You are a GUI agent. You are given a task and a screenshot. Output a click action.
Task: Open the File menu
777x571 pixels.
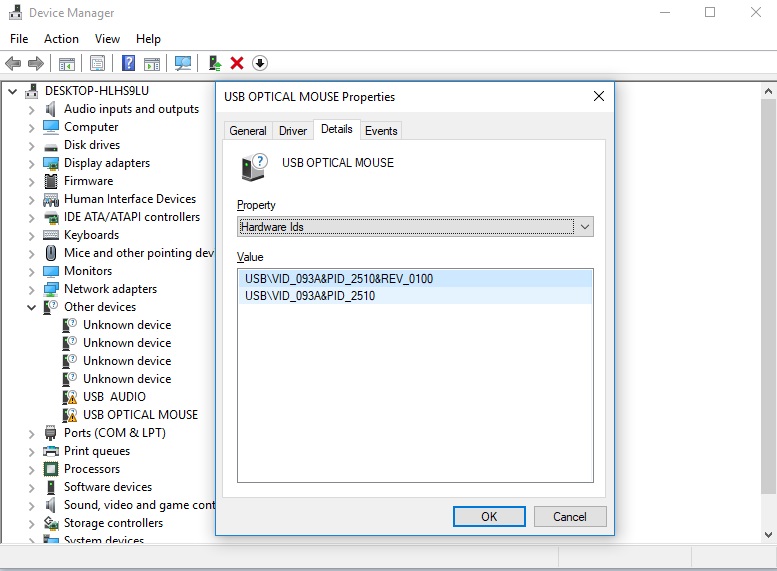19,39
